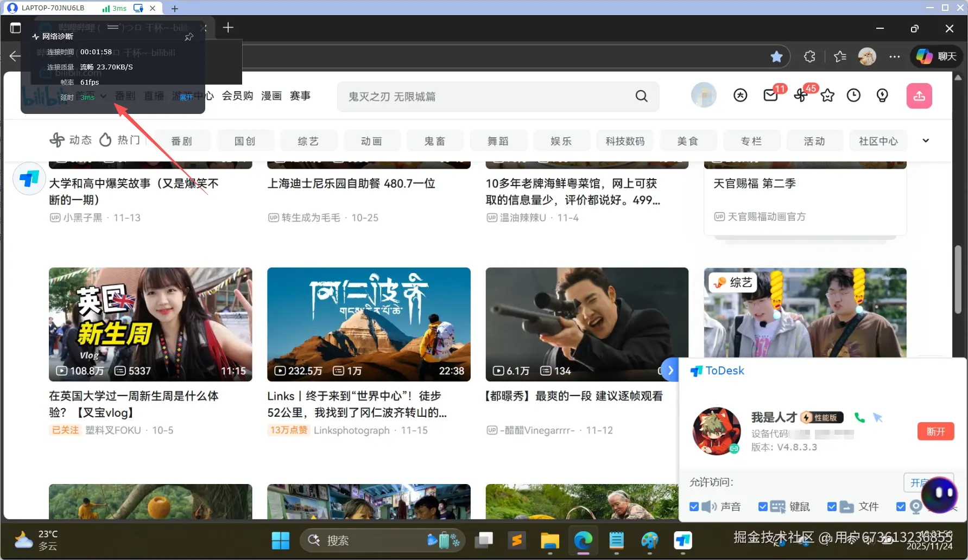Click the 冈仁波齐 video thumbnail

369,324
